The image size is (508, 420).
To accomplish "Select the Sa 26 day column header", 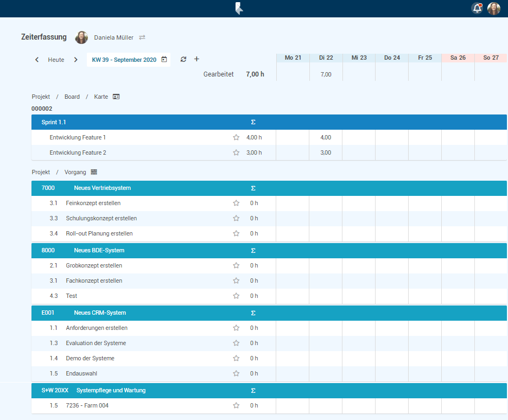I will point(458,58).
